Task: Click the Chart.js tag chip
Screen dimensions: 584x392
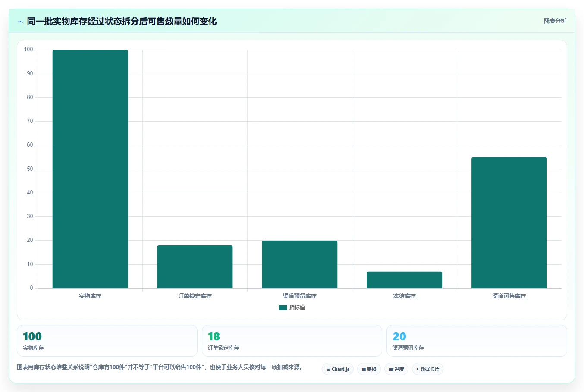Action: (x=338, y=369)
